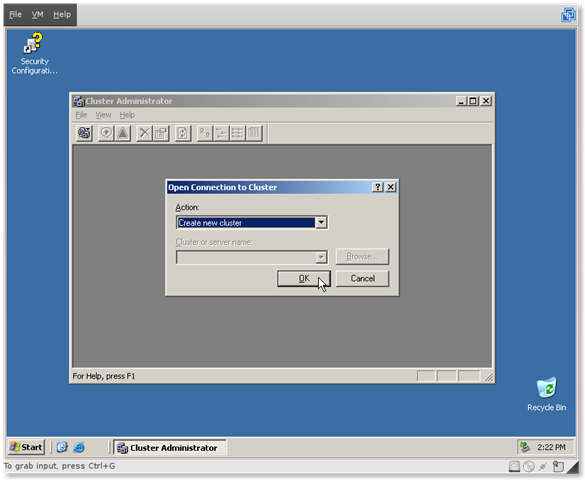Click the Internet Explorer quick launch icon
Image resolution: width=585 pixels, height=480 pixels.
point(79,447)
